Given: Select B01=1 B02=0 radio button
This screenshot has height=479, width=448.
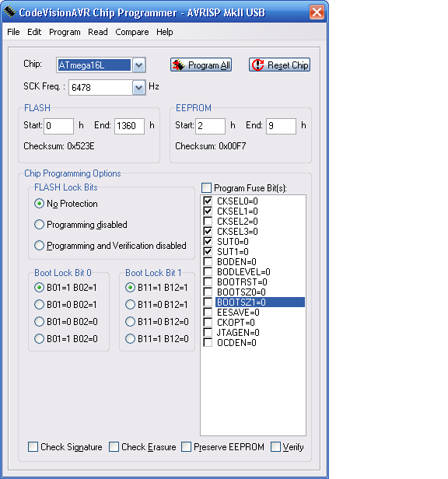Looking at the screenshot, I should click(x=39, y=339).
